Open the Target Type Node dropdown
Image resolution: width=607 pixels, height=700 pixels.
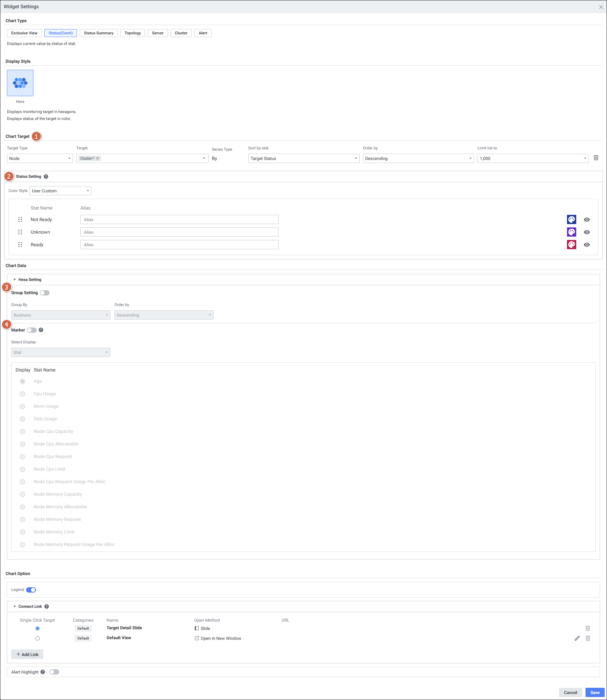40,159
